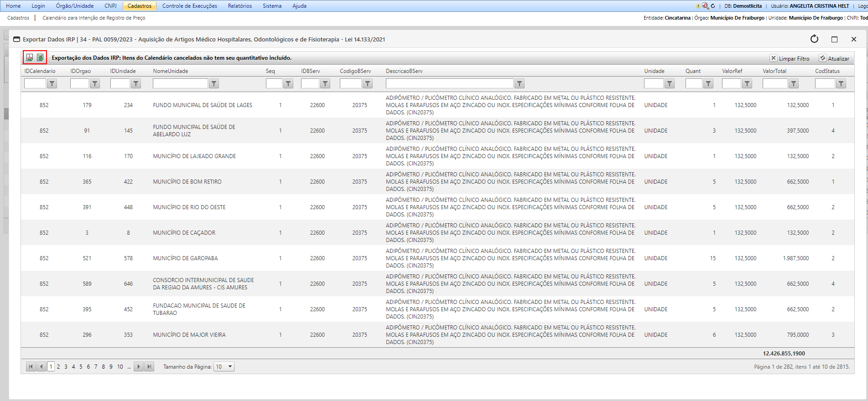Go to the next page of results
Viewport: 868px width, 401px height.
(139, 366)
